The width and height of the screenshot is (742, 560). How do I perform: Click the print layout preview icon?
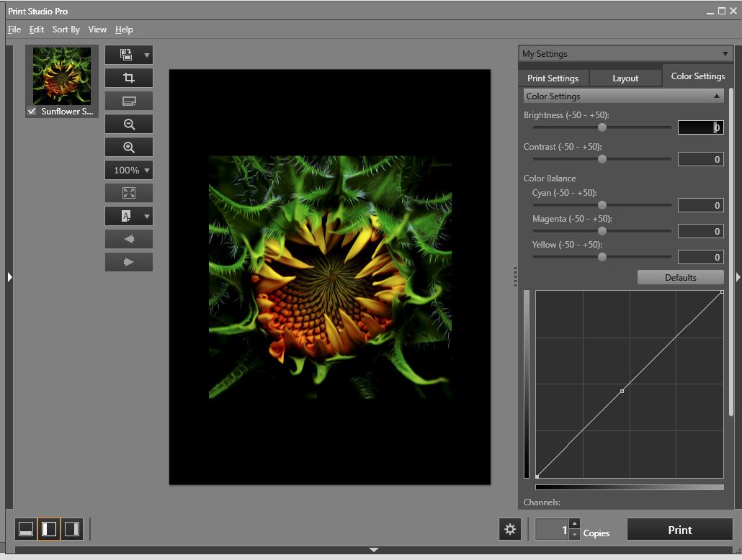click(x=129, y=101)
